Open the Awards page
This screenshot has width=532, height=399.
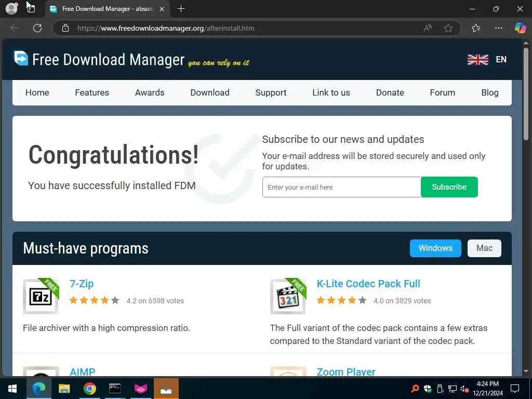click(x=150, y=92)
